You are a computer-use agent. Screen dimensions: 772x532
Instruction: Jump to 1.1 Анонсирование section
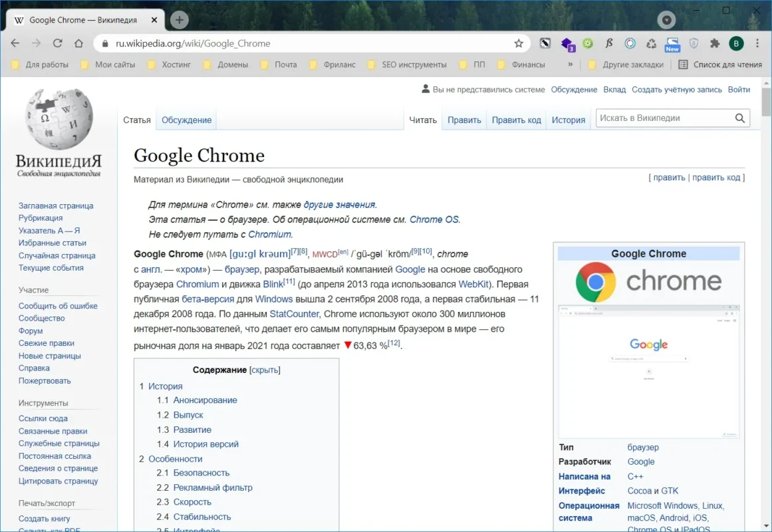pos(205,400)
